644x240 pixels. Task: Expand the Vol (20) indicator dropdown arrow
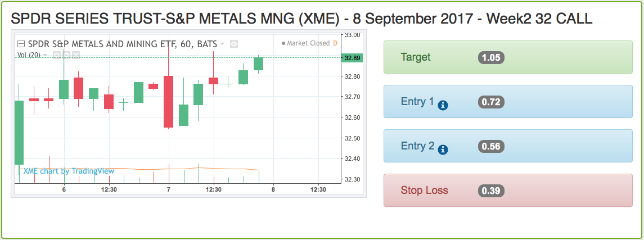pyautogui.click(x=45, y=55)
